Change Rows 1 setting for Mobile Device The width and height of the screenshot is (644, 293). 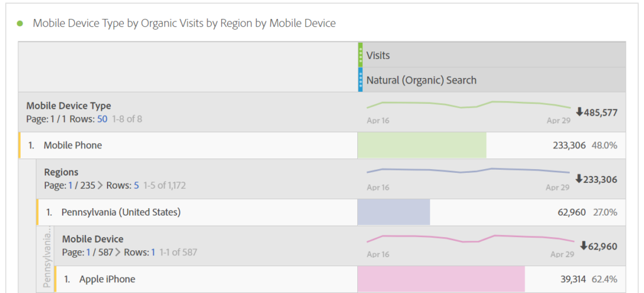153,252
